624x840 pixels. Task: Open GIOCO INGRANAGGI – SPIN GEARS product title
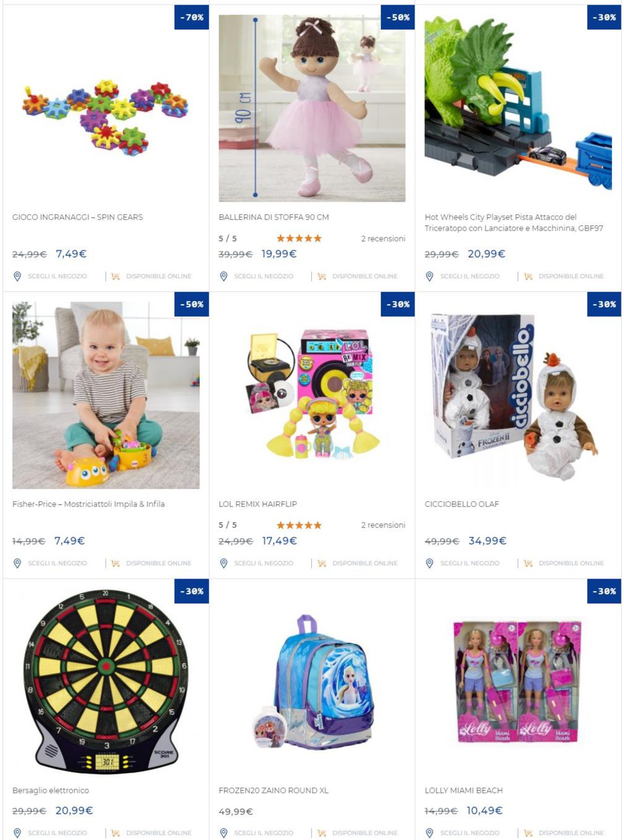coord(77,217)
